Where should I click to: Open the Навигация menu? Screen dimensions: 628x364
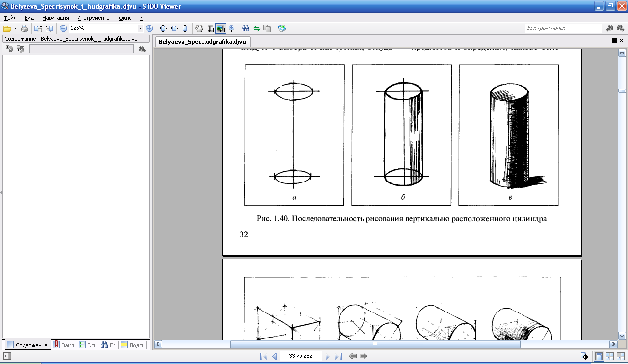[x=55, y=18]
